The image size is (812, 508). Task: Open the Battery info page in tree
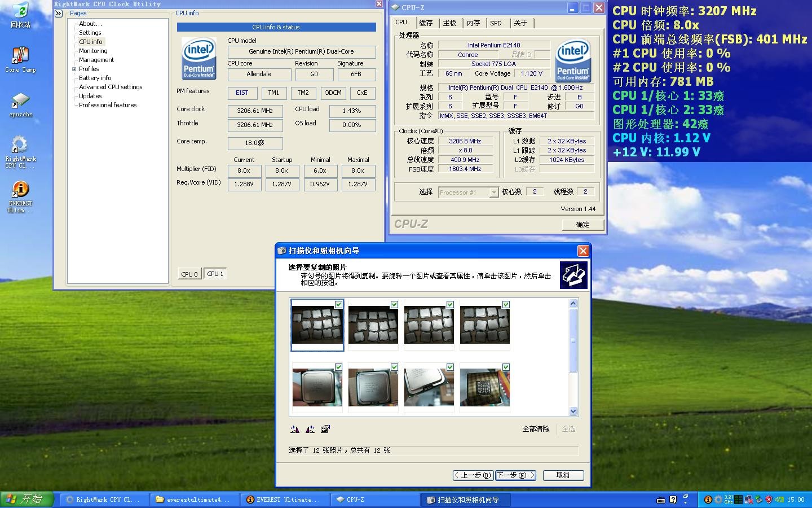click(95, 78)
